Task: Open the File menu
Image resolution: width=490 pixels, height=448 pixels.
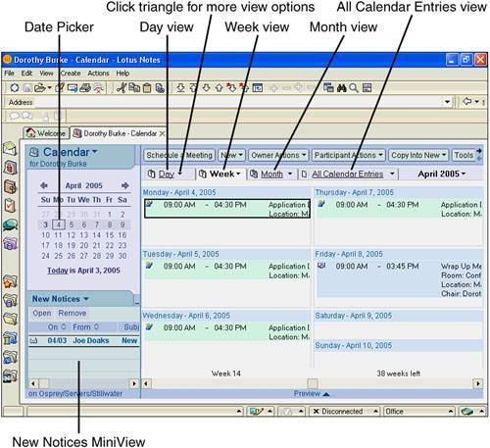Action: [x=9, y=74]
